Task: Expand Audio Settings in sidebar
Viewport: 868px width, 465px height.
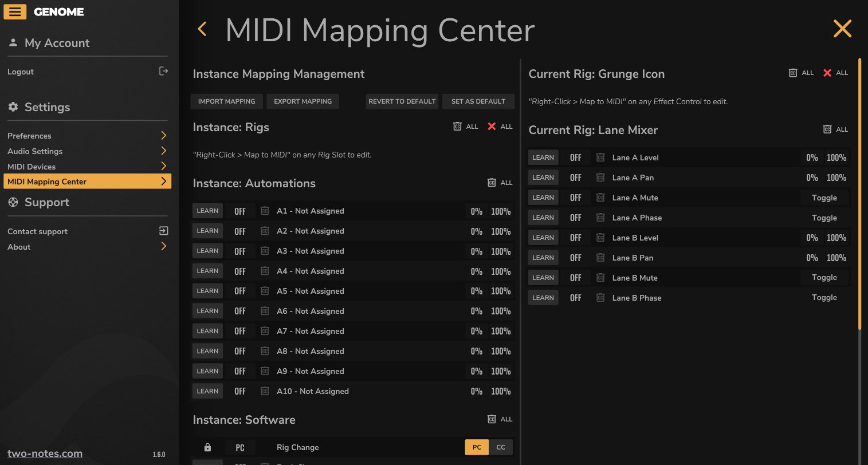Action: [x=163, y=151]
